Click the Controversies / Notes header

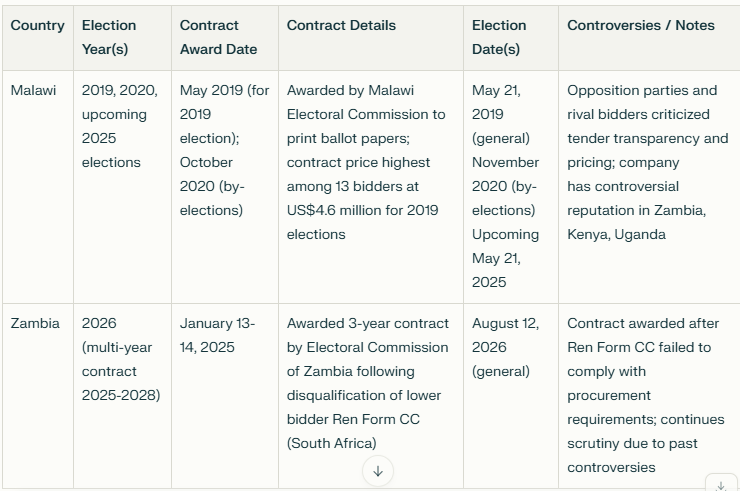[x=640, y=25]
